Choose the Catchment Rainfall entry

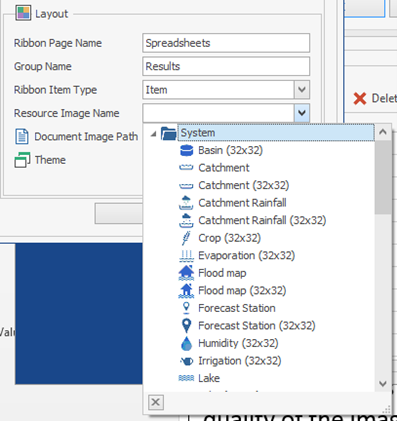pyautogui.click(x=242, y=203)
